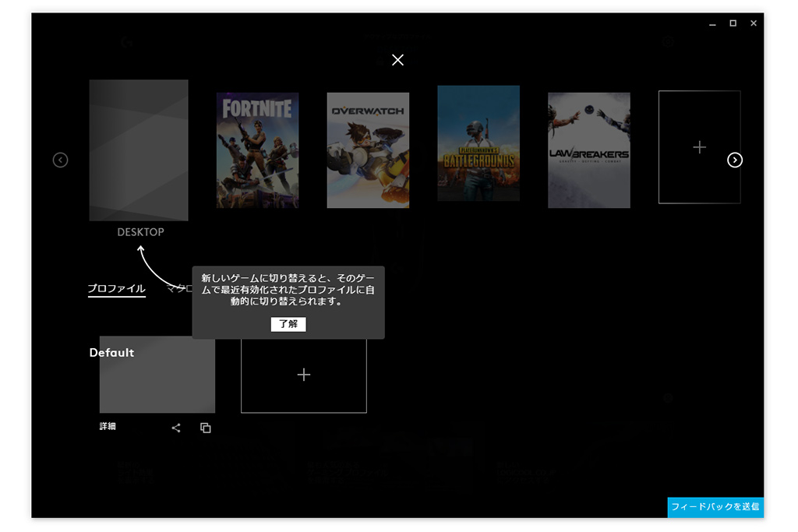Add a new game via the plus card

(x=699, y=147)
